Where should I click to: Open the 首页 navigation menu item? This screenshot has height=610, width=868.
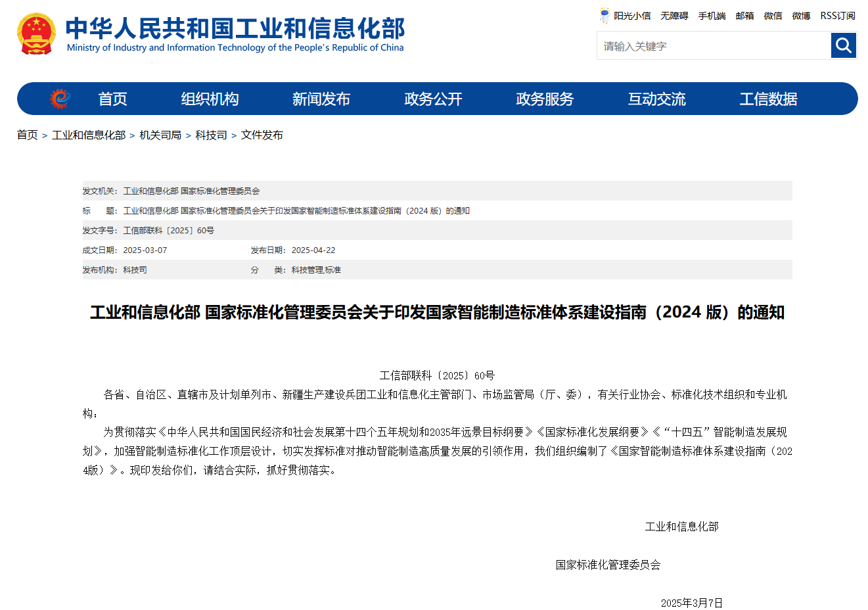pyautogui.click(x=113, y=99)
